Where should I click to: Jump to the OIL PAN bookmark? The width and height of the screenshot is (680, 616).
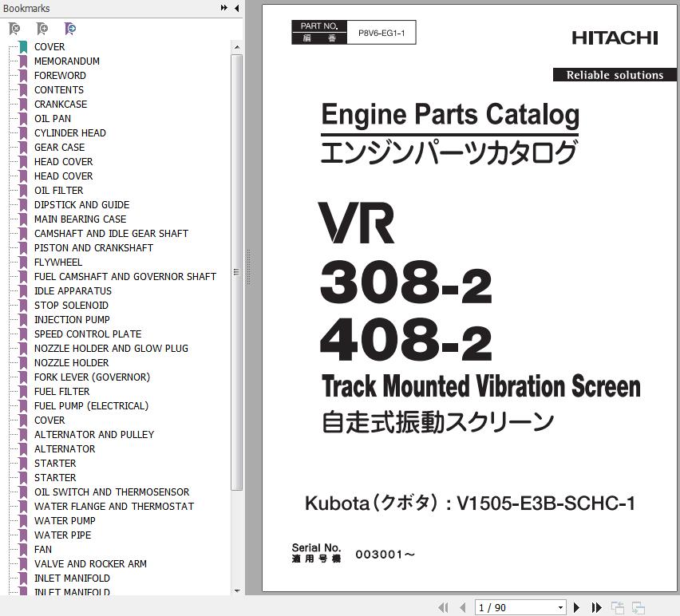53,118
